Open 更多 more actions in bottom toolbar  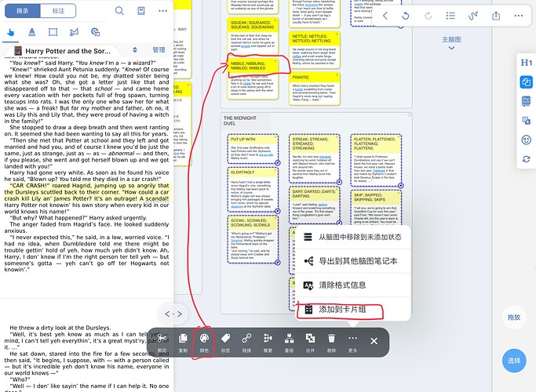(352, 343)
